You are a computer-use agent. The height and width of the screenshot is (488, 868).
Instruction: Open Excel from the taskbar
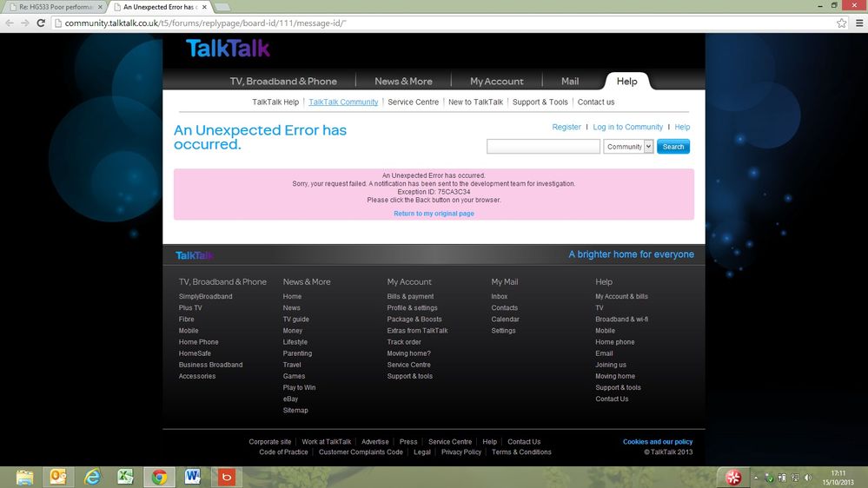click(x=126, y=477)
